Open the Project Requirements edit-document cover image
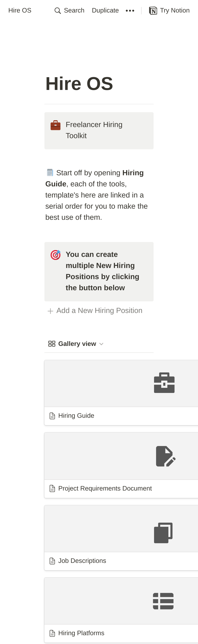This screenshot has height=644, width=198. (121, 456)
